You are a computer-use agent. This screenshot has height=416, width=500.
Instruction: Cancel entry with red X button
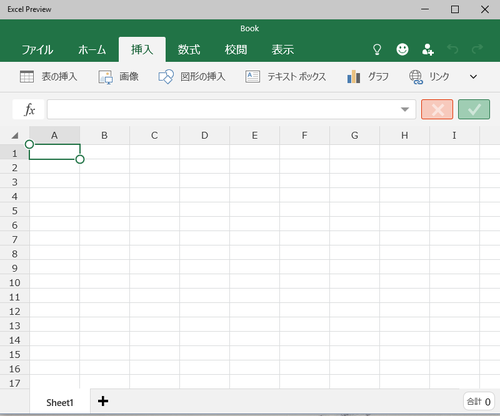tap(437, 109)
